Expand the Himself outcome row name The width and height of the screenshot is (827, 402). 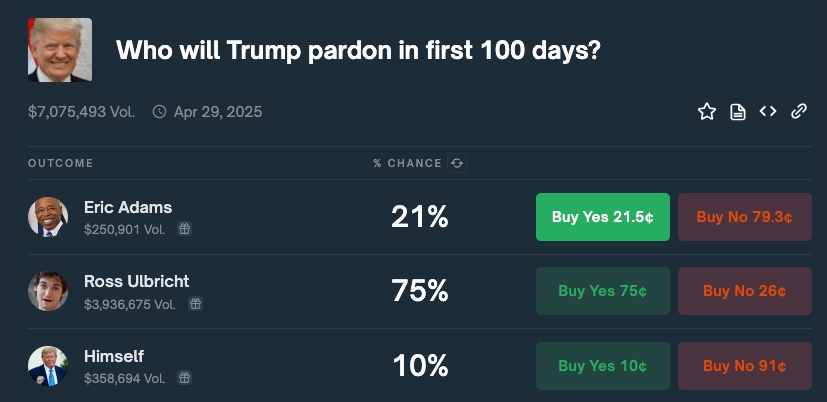click(114, 356)
